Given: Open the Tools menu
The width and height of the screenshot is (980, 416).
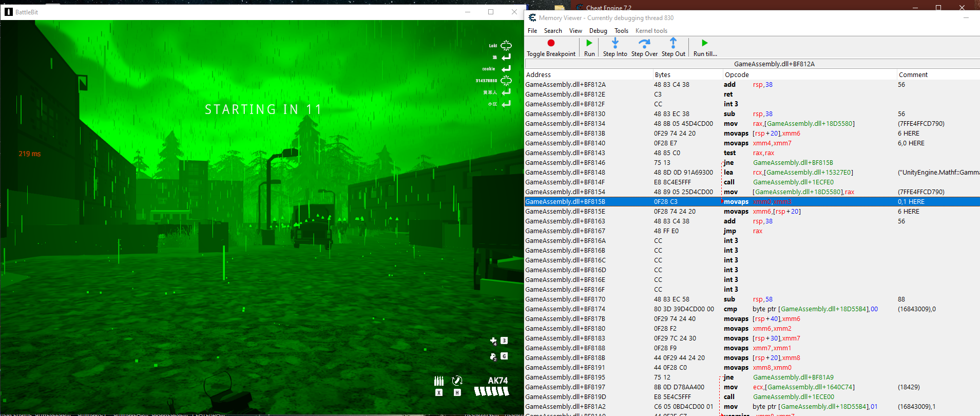Looking at the screenshot, I should click(621, 31).
